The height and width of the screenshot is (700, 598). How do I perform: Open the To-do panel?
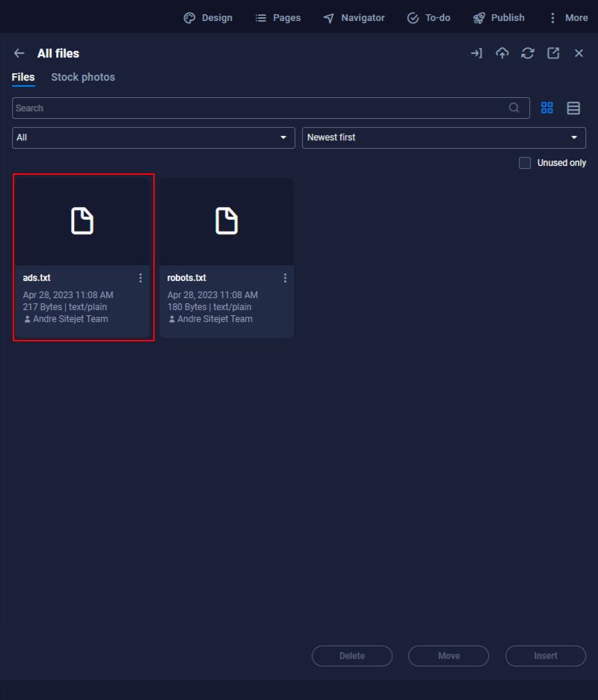tap(428, 18)
